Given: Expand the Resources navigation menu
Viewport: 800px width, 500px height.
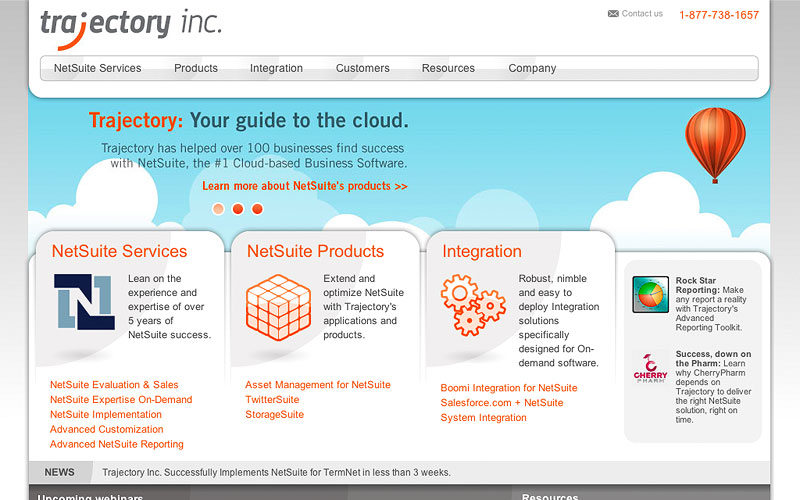Looking at the screenshot, I should (x=448, y=68).
